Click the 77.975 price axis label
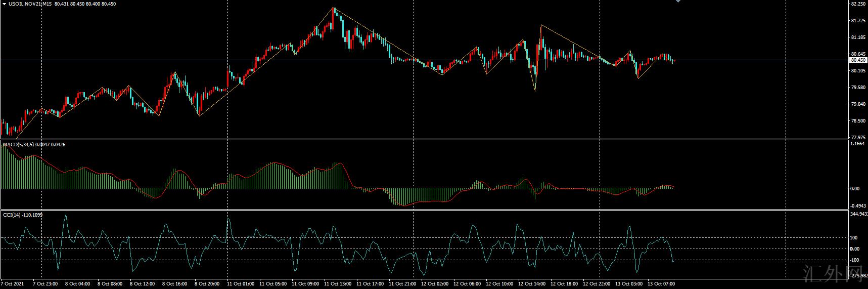The image size is (868, 289). (857, 137)
